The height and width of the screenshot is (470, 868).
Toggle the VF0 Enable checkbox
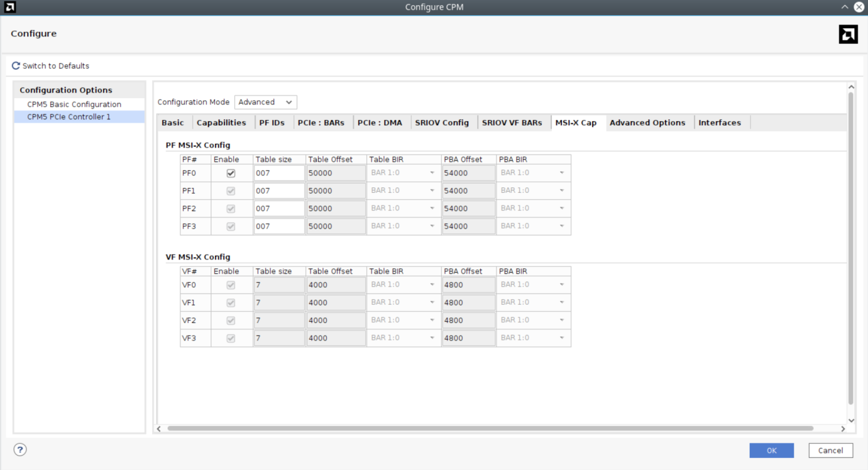point(231,285)
